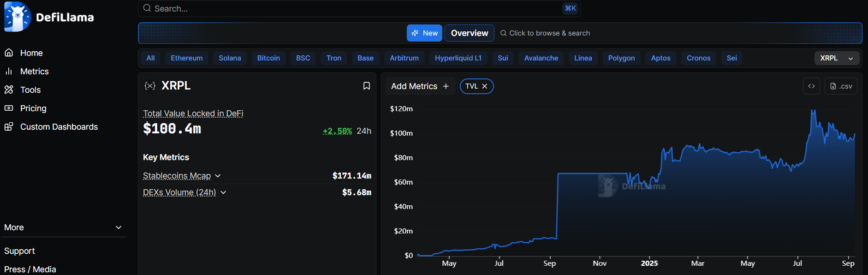
Task: Open the Support link
Action: pyautogui.click(x=19, y=251)
